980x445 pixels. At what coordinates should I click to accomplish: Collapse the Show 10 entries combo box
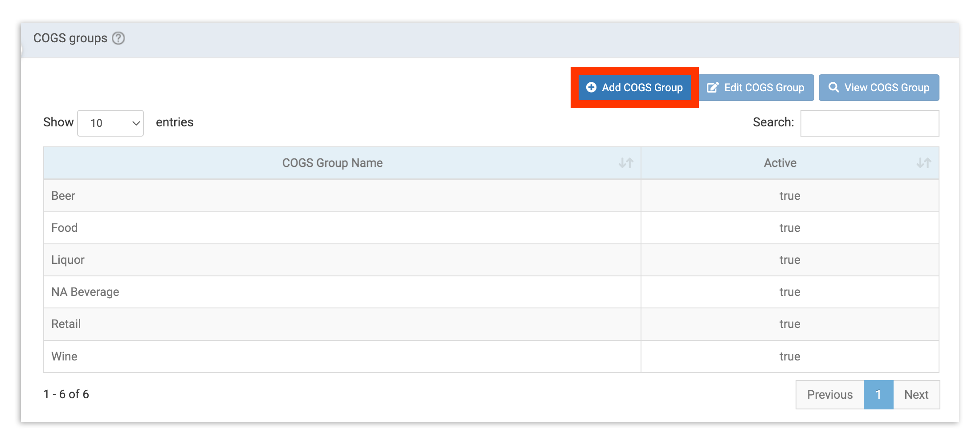coord(110,123)
